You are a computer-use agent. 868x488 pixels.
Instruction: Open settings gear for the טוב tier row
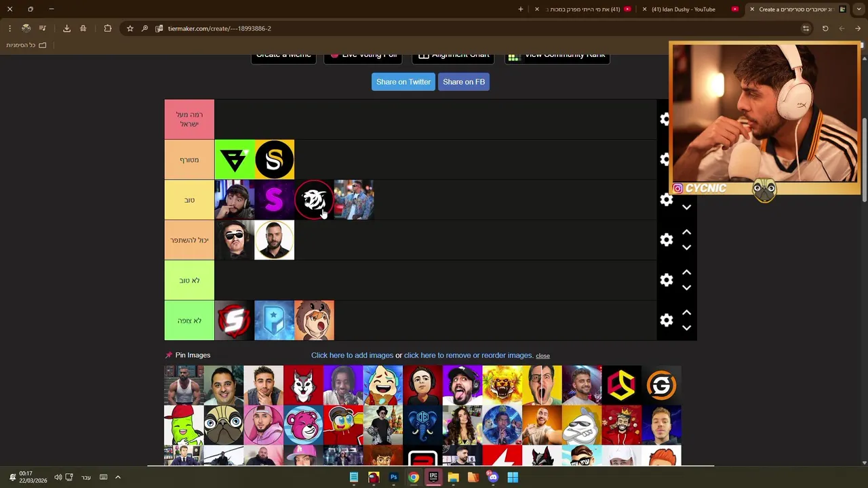pyautogui.click(x=667, y=200)
